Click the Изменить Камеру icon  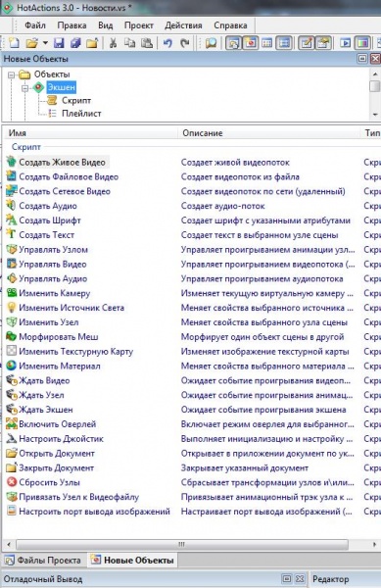(12, 292)
